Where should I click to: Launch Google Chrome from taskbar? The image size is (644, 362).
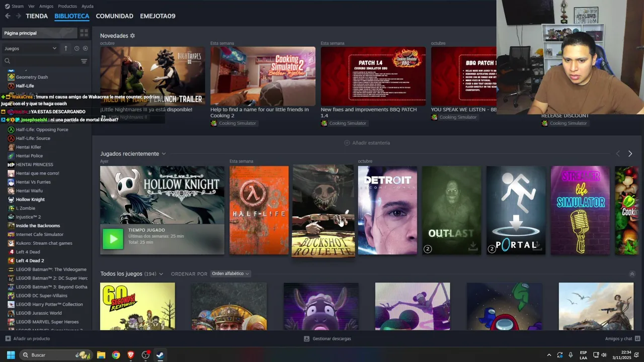[x=116, y=355]
